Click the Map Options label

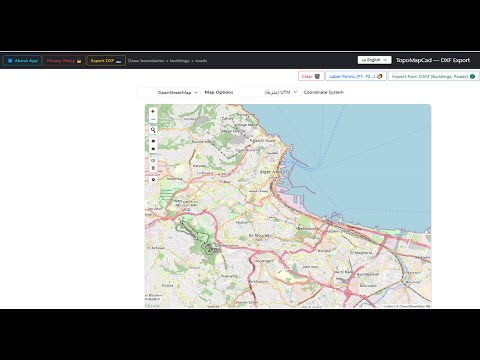pyautogui.click(x=219, y=92)
